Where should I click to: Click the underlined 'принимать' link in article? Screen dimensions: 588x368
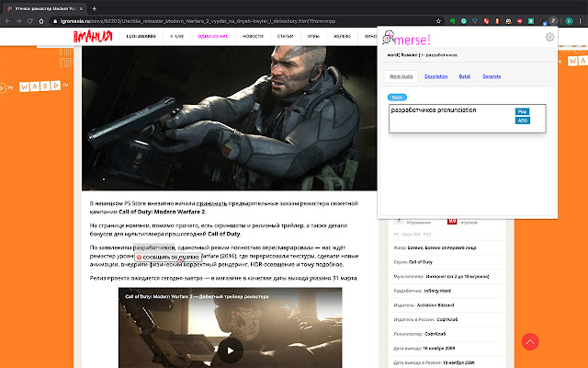[x=211, y=203]
